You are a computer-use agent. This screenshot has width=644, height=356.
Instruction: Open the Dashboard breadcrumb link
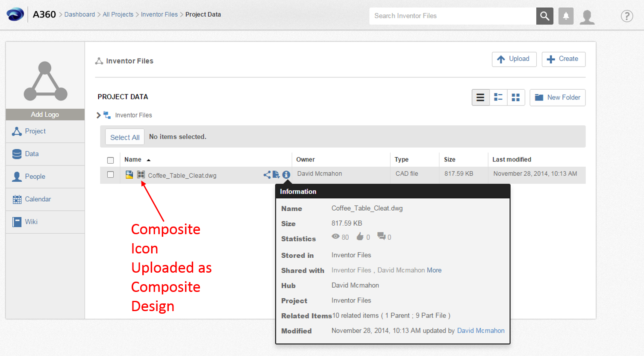(79, 14)
